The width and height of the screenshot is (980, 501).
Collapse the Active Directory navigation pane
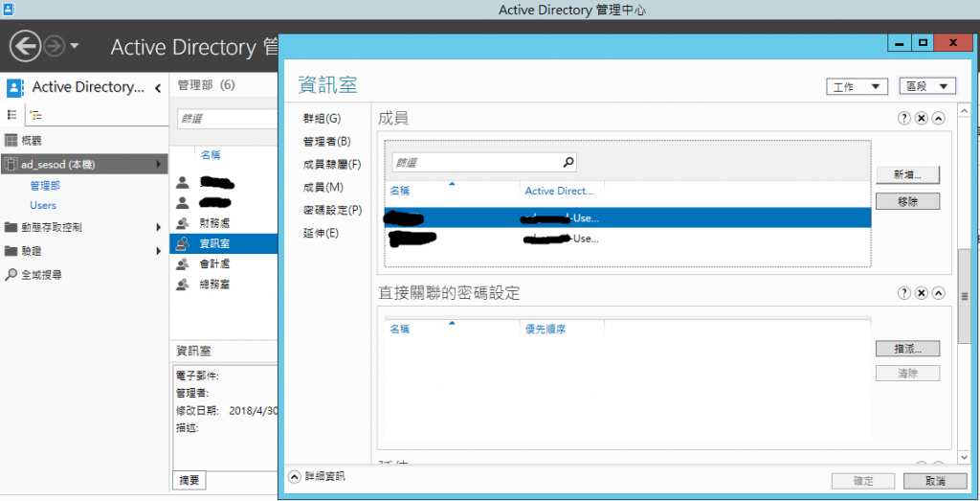[x=158, y=87]
